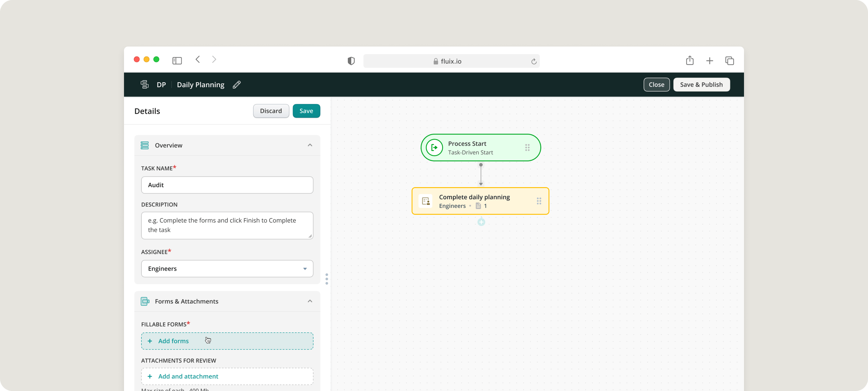The height and width of the screenshot is (391, 868).
Task: Collapse the Overview section
Action: [310, 146]
